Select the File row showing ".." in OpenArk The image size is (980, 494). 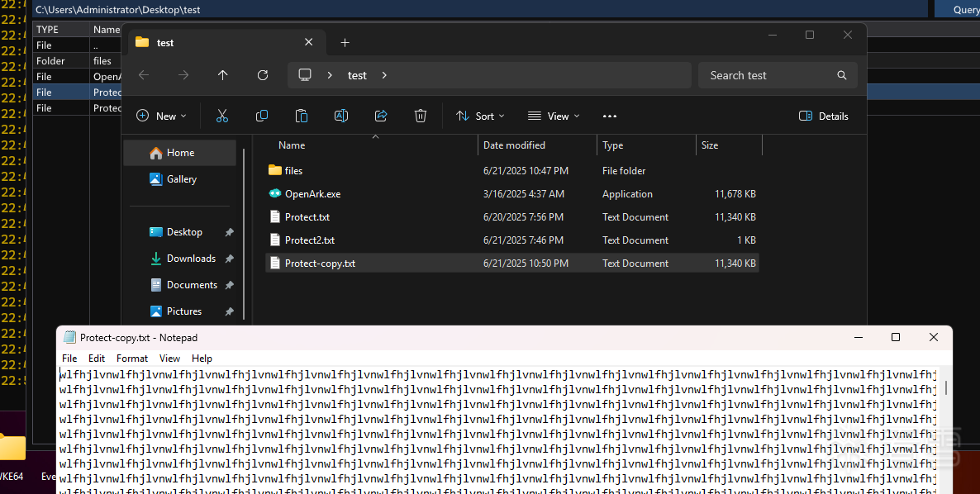point(77,45)
